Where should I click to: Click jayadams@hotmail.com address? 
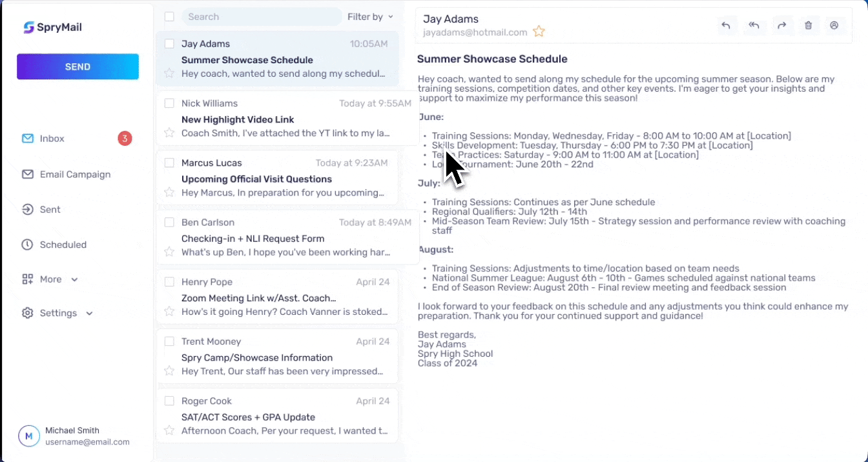475,32
